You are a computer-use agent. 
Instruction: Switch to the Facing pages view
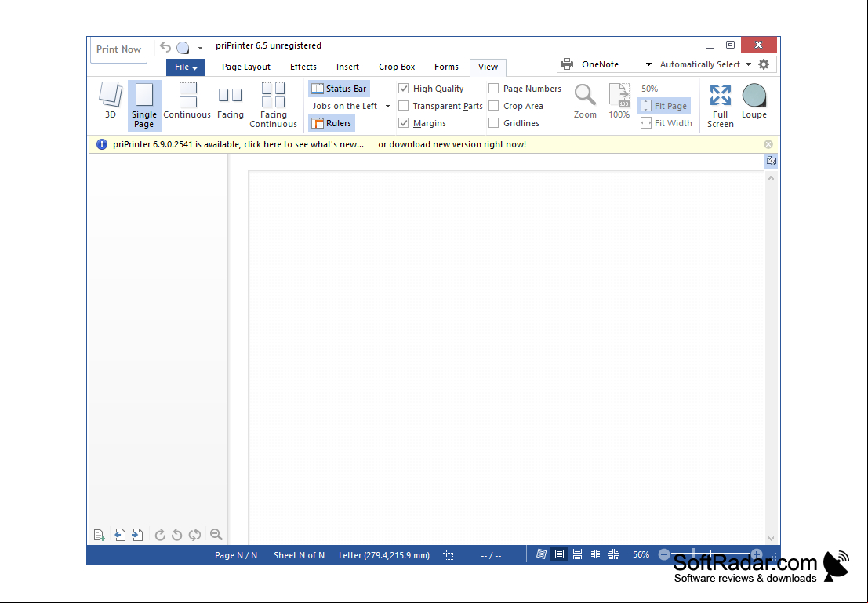231,103
